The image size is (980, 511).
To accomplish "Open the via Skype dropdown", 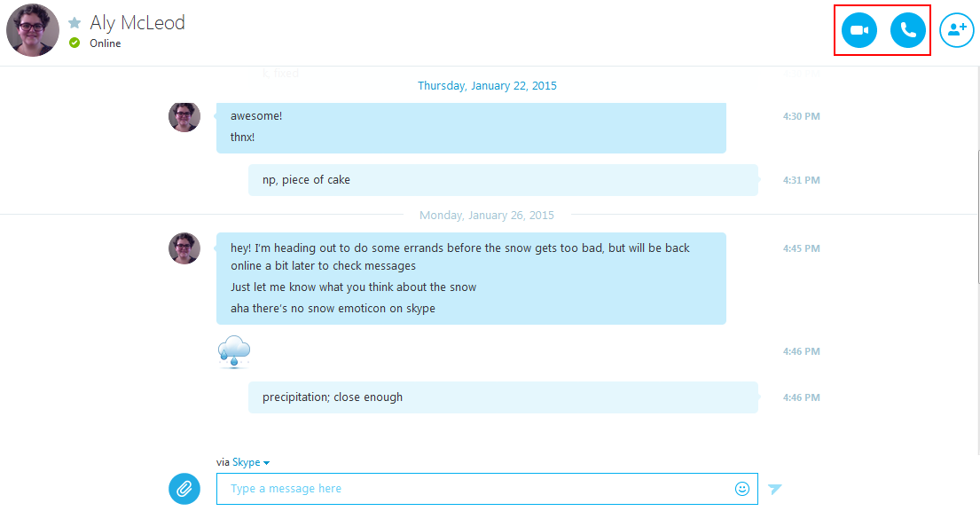I will 251,462.
